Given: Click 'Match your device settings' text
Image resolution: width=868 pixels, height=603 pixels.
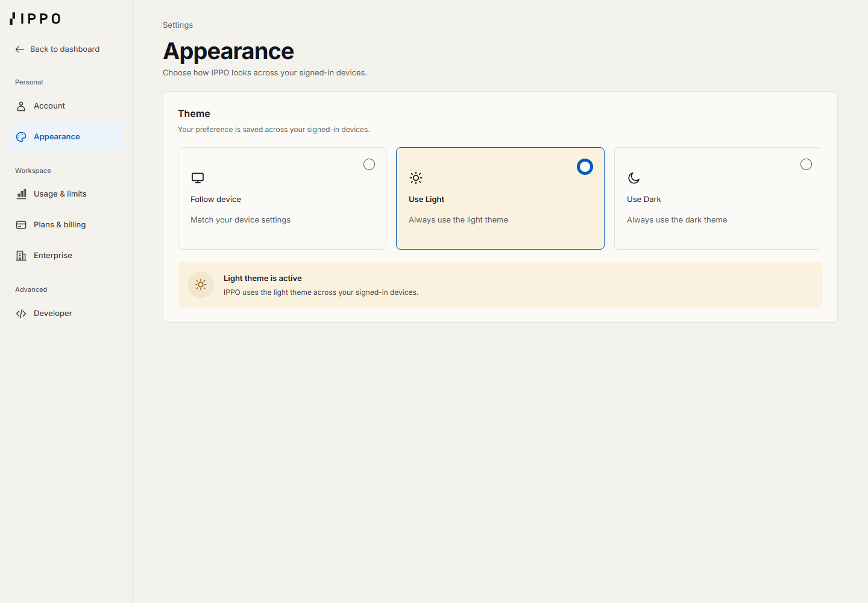Looking at the screenshot, I should pyautogui.click(x=241, y=220).
